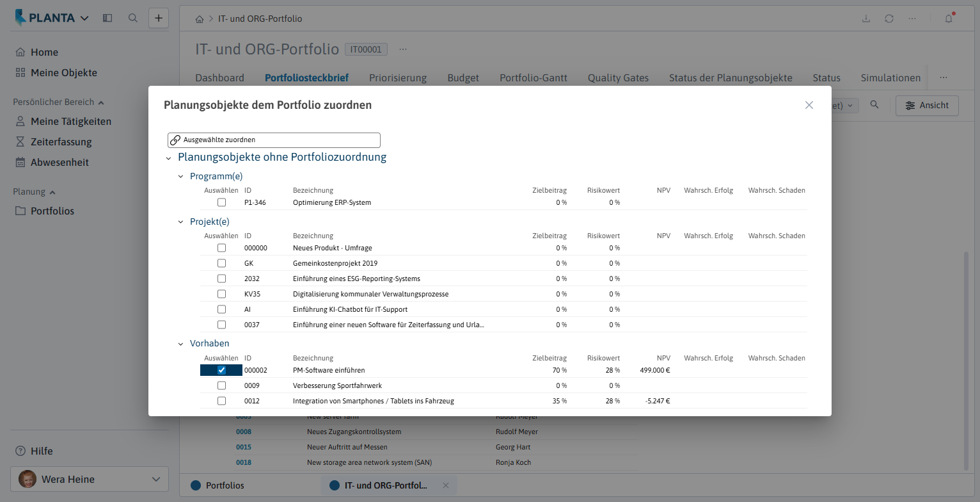Screen dimensions: 980x502
Task: Open the PLANTA dropdown arrow
Action: coord(84,18)
